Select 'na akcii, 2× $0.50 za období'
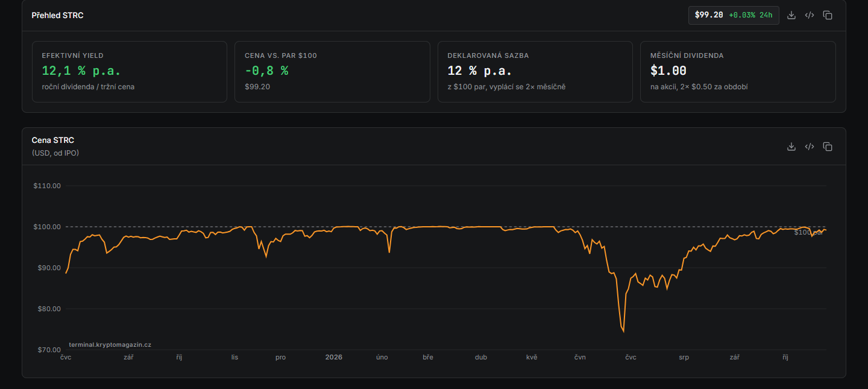This screenshot has width=868, height=389. 699,87
